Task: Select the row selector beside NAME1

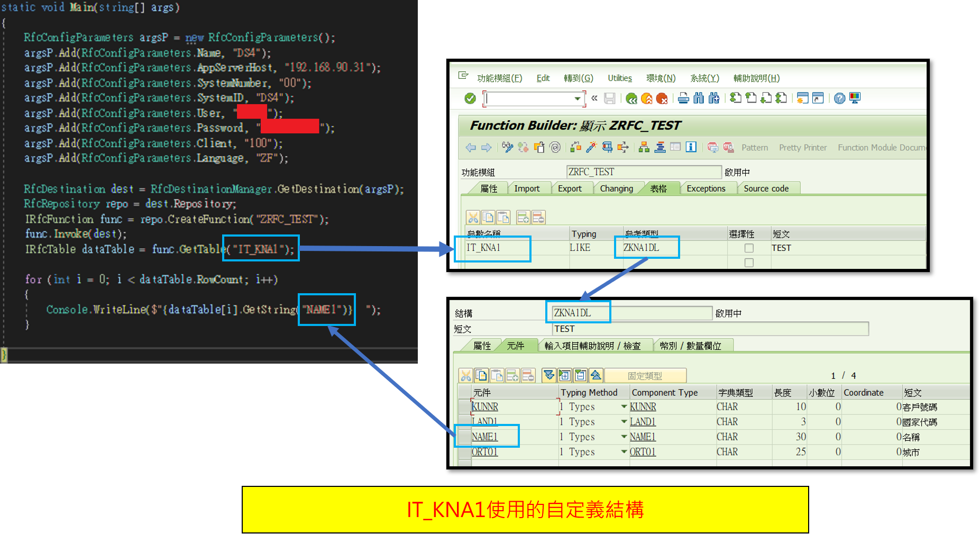Action: point(464,437)
